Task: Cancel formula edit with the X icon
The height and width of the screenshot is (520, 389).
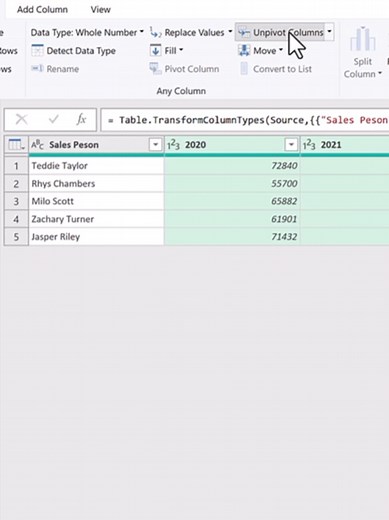Action: [22, 119]
